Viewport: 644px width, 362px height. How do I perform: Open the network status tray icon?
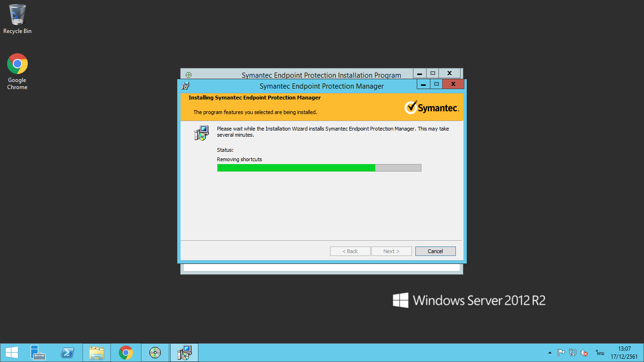coord(573,353)
